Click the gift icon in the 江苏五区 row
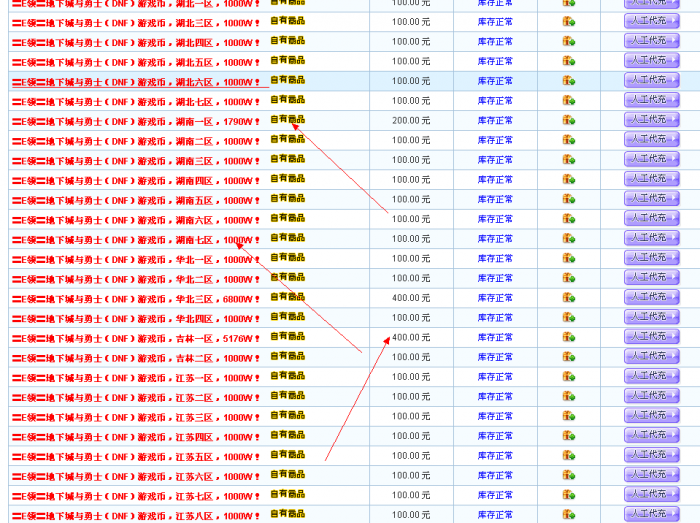The image size is (700, 523). tap(568, 455)
